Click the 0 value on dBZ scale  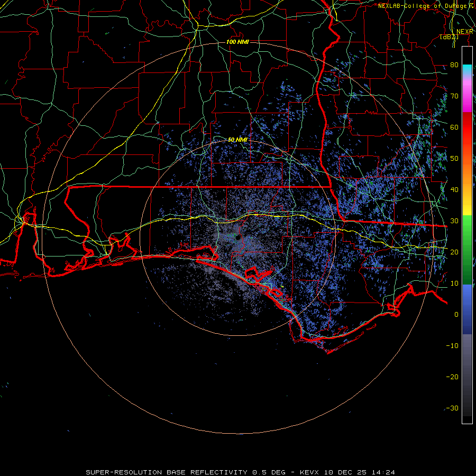click(x=456, y=315)
